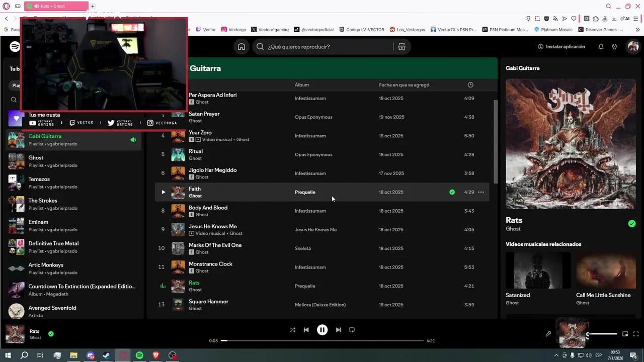This screenshot has width=644, height=362.
Task: Open the Friends activity icon
Action: pos(614,47)
